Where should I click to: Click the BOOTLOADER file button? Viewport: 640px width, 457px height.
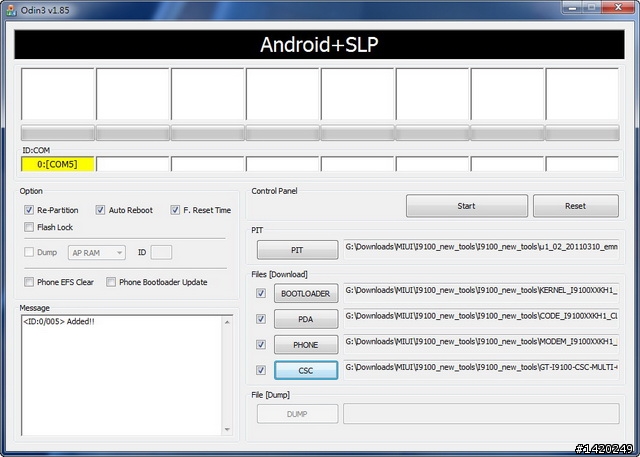coord(306,293)
